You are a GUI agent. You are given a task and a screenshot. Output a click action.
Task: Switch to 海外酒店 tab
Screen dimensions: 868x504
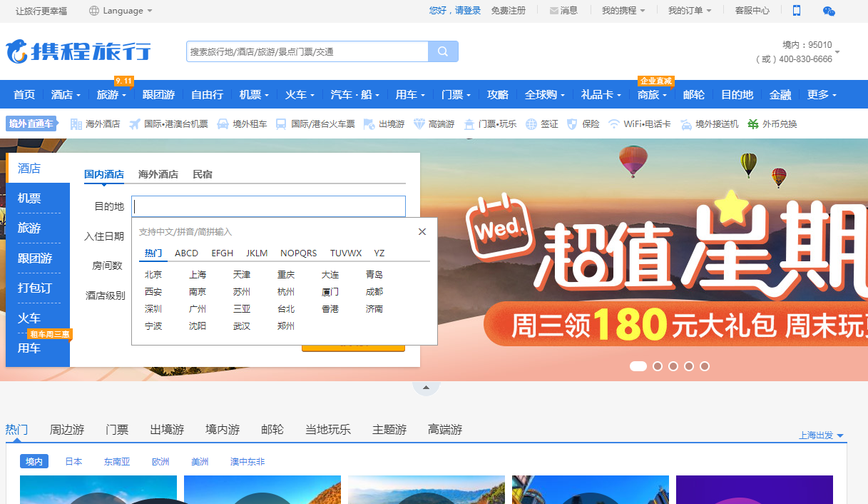pos(158,174)
